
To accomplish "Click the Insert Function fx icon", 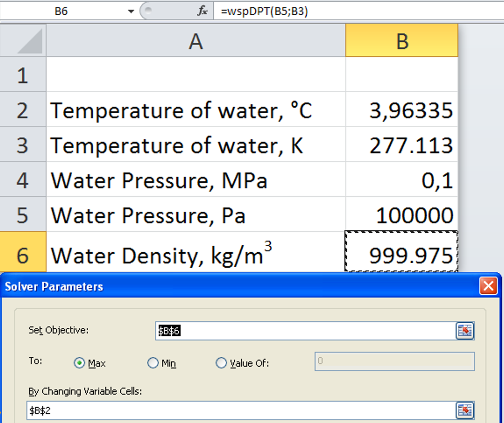I will coord(202,11).
